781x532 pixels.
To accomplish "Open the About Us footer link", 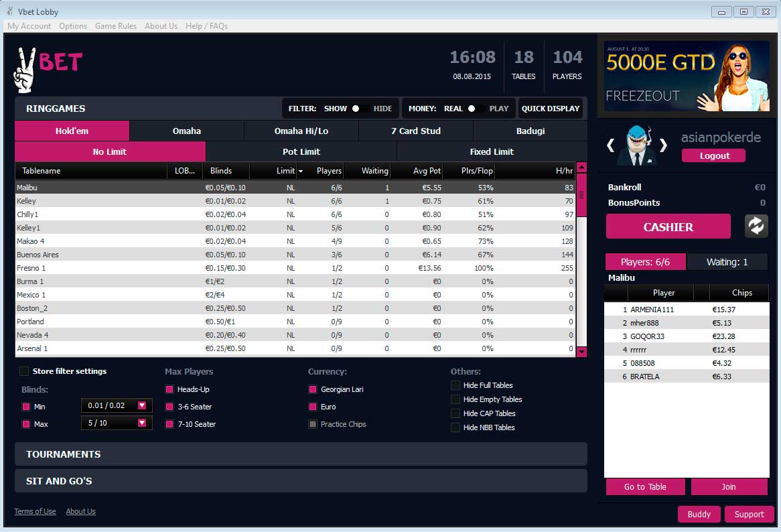I will pyautogui.click(x=80, y=511).
